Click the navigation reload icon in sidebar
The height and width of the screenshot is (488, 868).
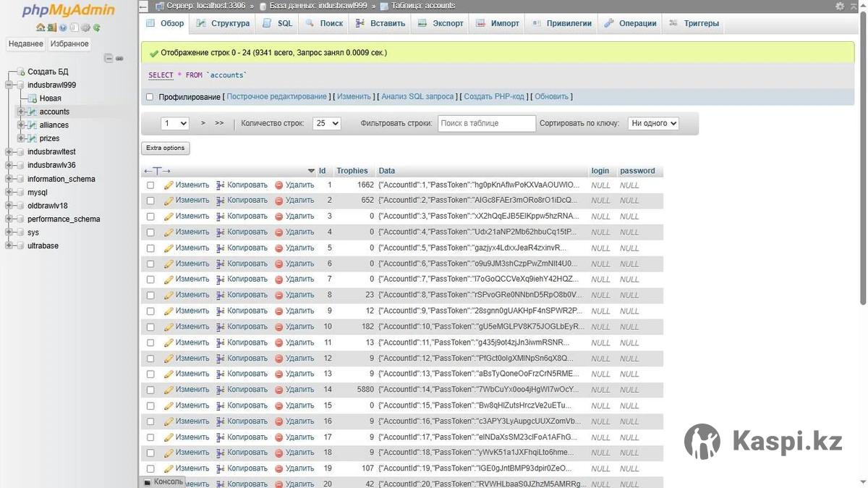click(97, 28)
